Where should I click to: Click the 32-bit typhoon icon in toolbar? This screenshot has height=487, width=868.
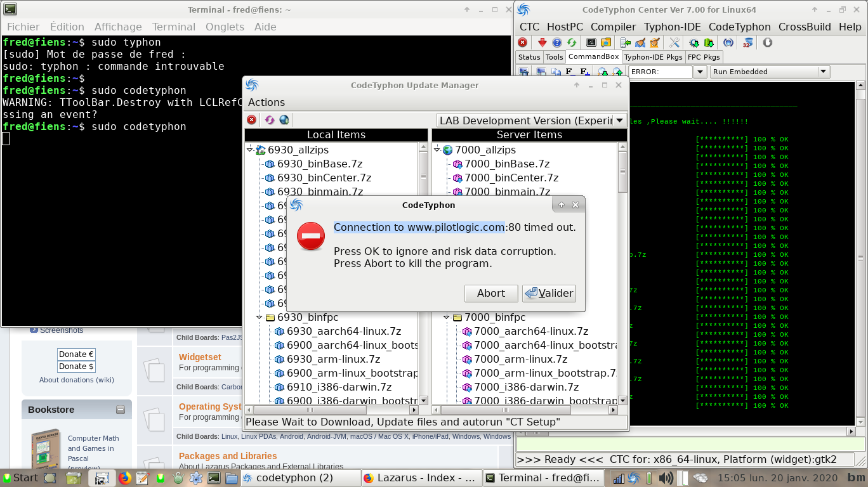coord(748,42)
